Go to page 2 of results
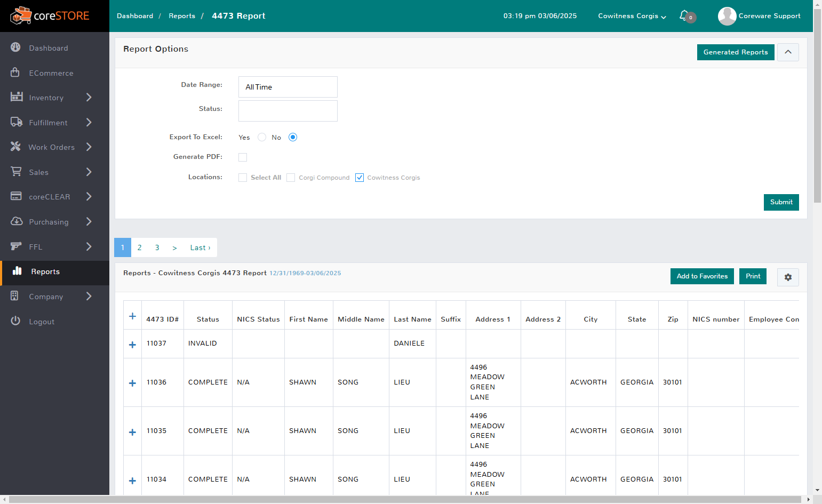The height and width of the screenshot is (504, 822). [140, 247]
